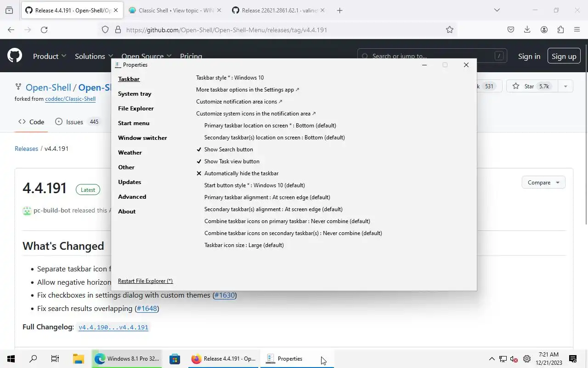This screenshot has height=368, width=588.
Task: Click Releases breadcrumb link
Action: point(26,149)
